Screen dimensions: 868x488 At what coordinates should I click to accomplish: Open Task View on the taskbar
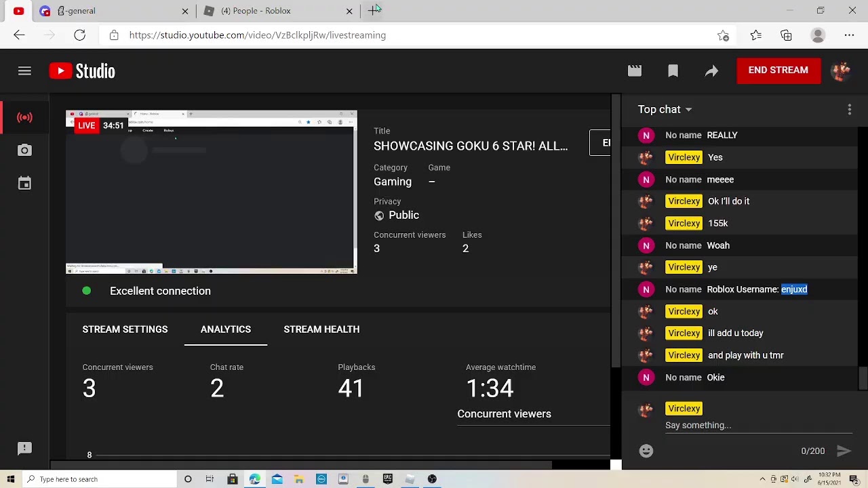tap(210, 479)
